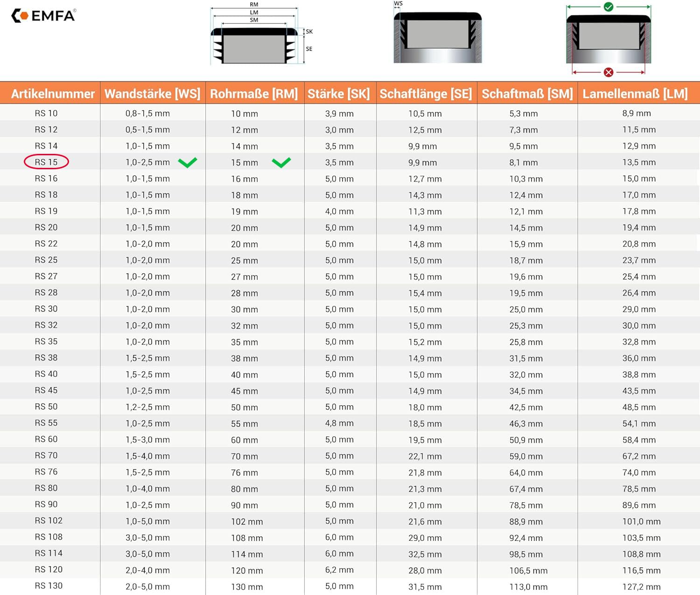The width and height of the screenshot is (700, 595).
Task: Select article number RS 14
Action: [x=46, y=146]
